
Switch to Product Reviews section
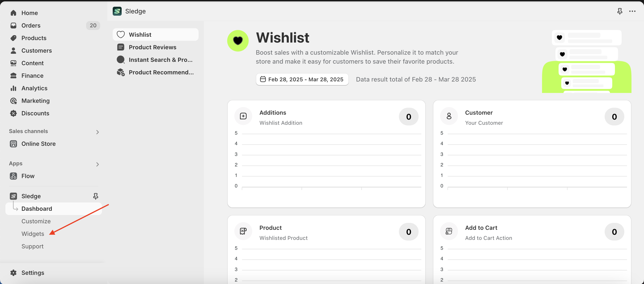155,47
